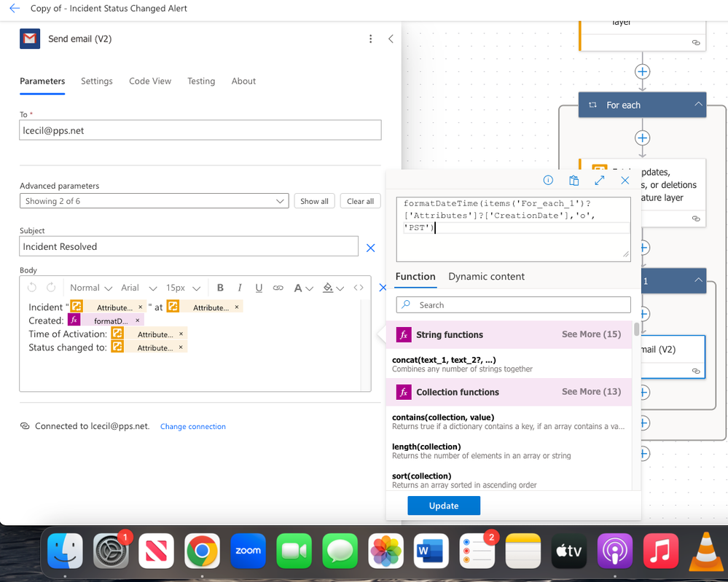This screenshot has width=728, height=582.
Task: Open the expression editor info icon
Action: [548, 180]
